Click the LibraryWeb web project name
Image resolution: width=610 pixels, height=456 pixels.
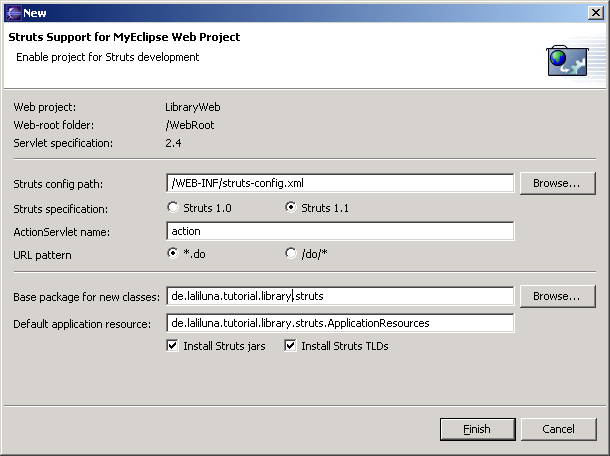click(x=192, y=107)
